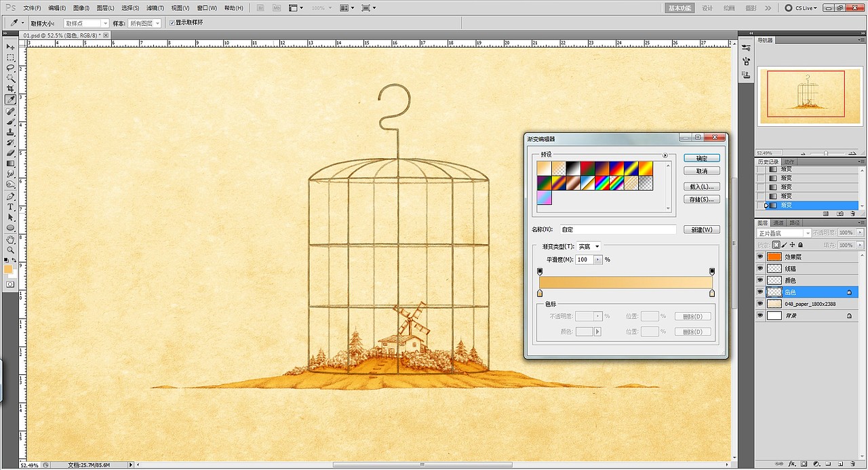Select the Clone Stamp tool

pyautogui.click(x=10, y=132)
